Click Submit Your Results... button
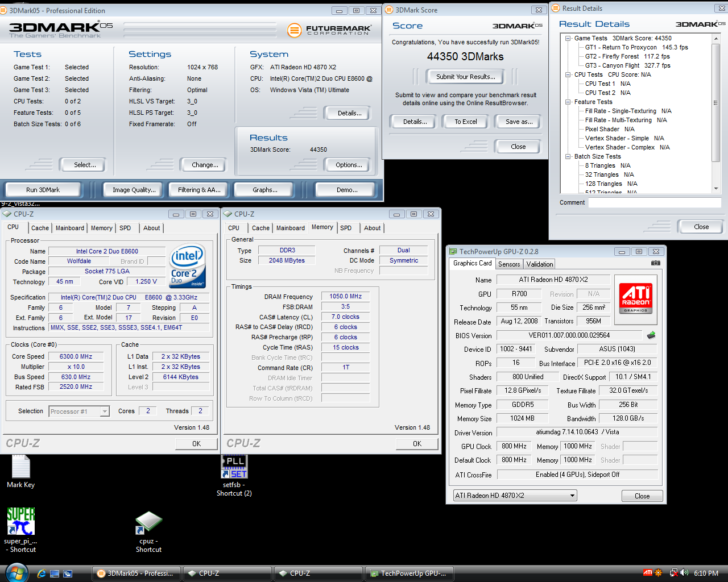 coord(466,77)
